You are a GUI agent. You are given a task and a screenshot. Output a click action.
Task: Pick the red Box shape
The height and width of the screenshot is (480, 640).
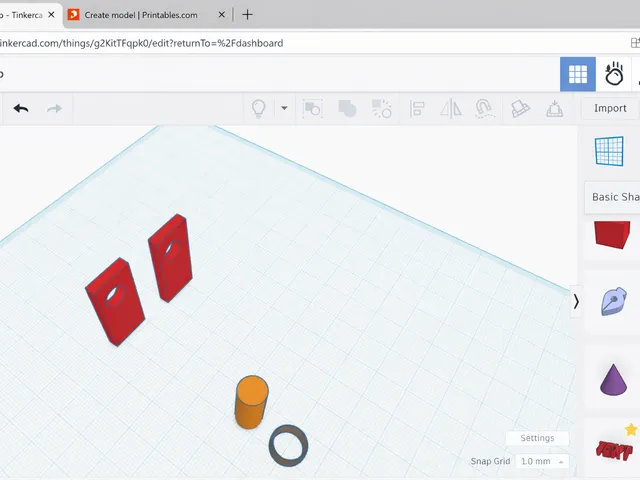(612, 234)
